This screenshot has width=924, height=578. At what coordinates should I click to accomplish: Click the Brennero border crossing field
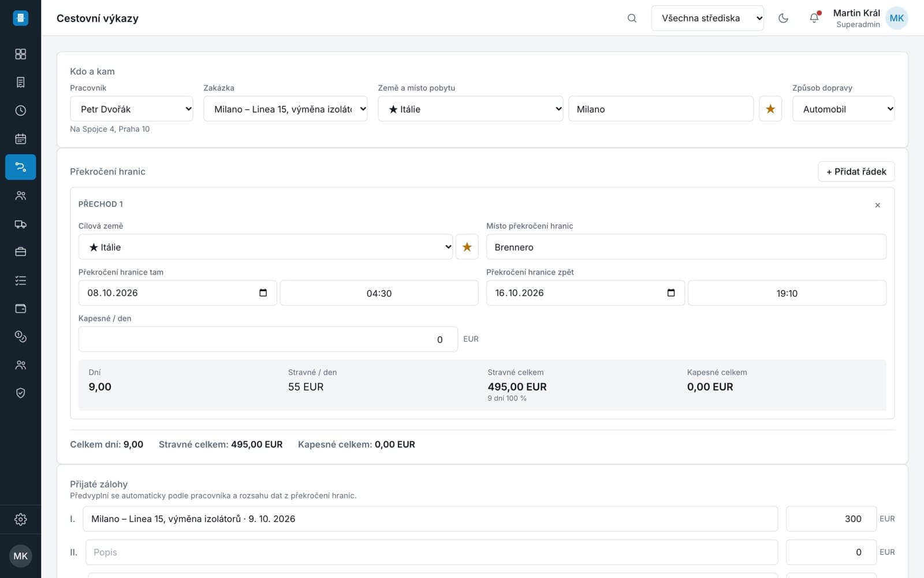[686, 247]
